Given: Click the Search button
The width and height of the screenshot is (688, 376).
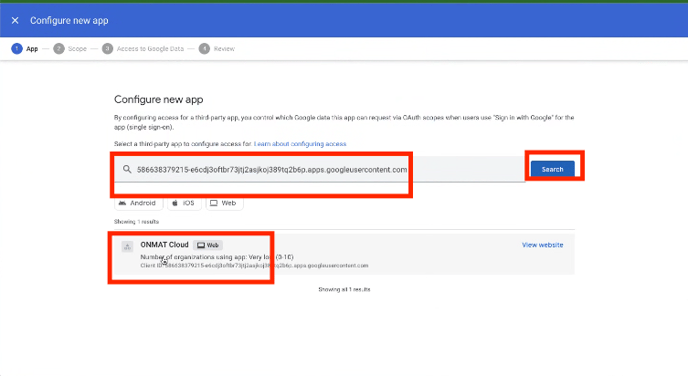Looking at the screenshot, I should (552, 169).
